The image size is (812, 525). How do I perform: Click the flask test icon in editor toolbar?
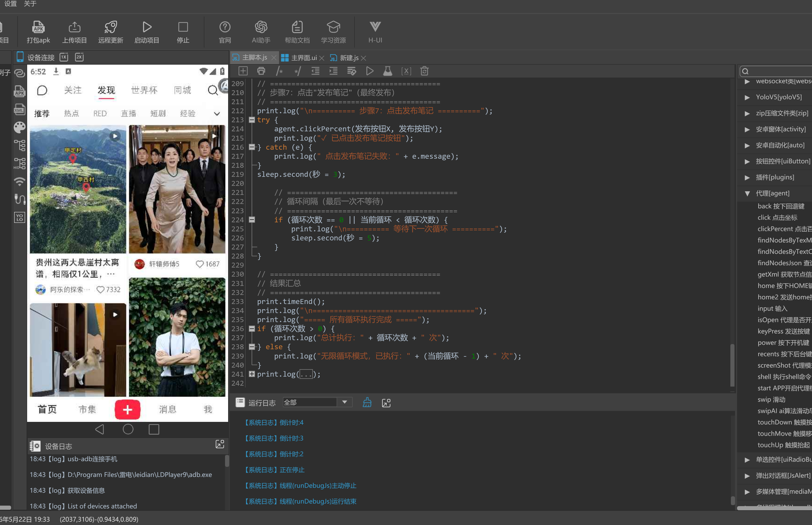pos(388,71)
